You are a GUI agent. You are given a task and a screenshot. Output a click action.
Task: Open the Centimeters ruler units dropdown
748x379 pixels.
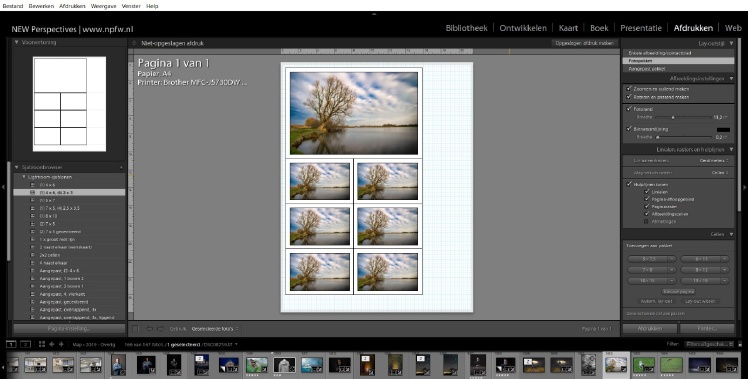click(x=714, y=160)
